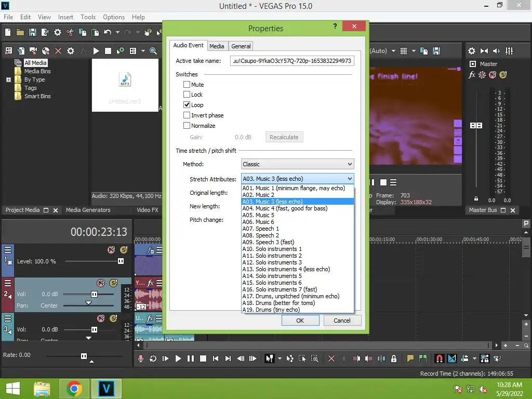Click the Rate slider handle
Screen dimensions: 532x399
click(x=84, y=356)
